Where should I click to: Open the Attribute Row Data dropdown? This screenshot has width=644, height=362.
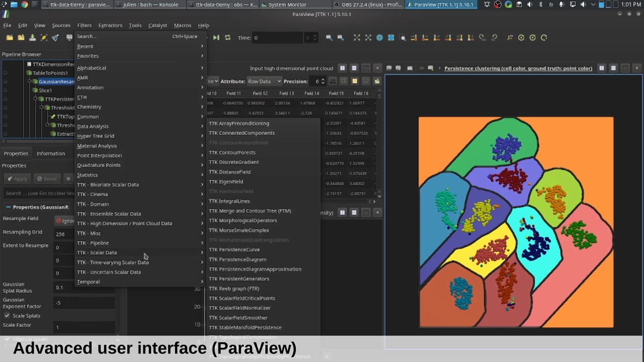point(264,81)
